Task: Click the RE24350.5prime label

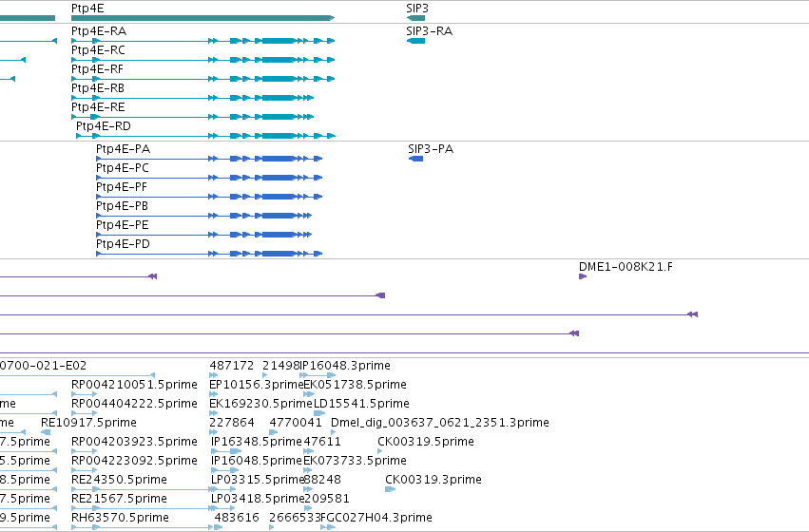Action: (119, 480)
